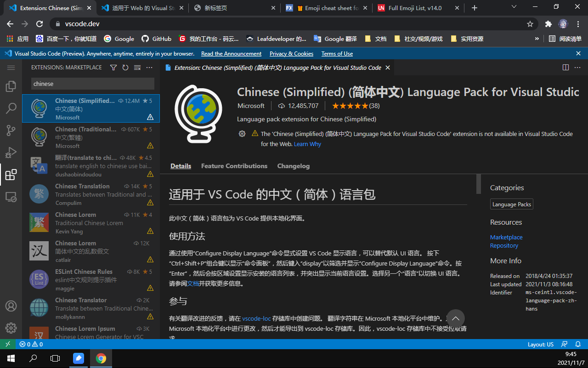Expand the extension's manage gear menu
This screenshot has height=368, width=588.
pos(242,134)
